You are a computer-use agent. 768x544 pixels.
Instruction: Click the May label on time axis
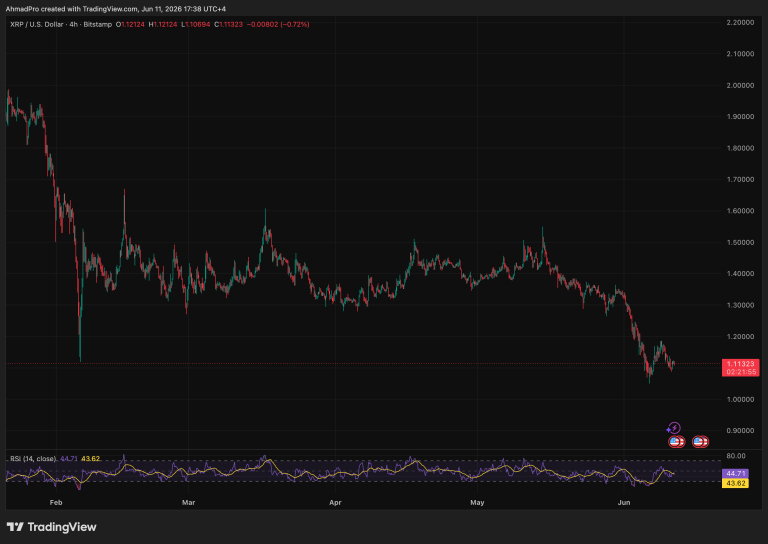(477, 502)
